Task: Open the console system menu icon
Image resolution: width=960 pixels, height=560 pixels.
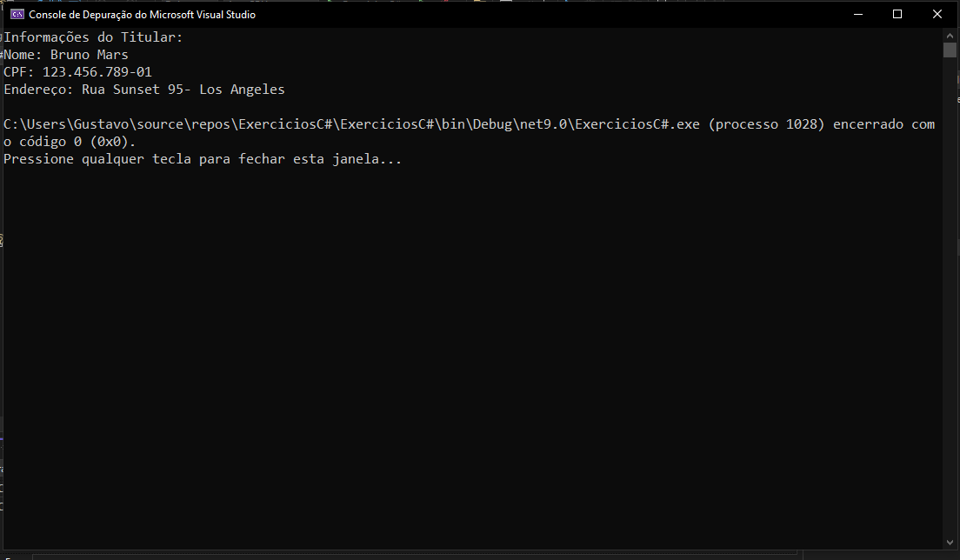Action: pyautogui.click(x=17, y=14)
